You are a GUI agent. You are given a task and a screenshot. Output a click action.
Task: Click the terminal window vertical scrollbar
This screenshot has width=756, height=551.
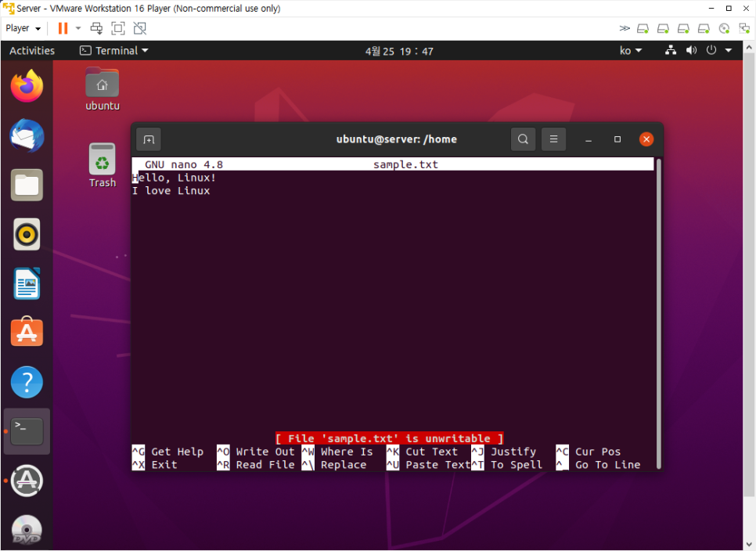tap(659, 313)
